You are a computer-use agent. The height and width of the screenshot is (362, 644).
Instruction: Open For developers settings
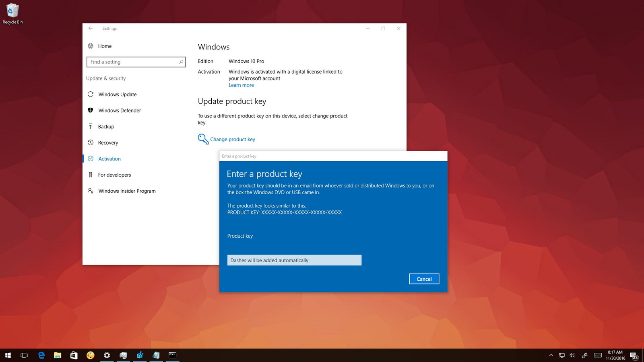(114, 175)
